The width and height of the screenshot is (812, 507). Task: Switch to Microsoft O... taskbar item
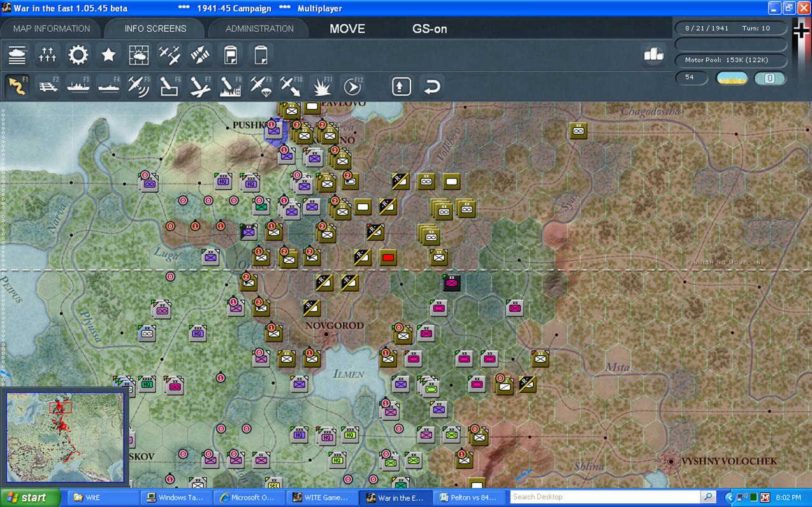click(248, 497)
